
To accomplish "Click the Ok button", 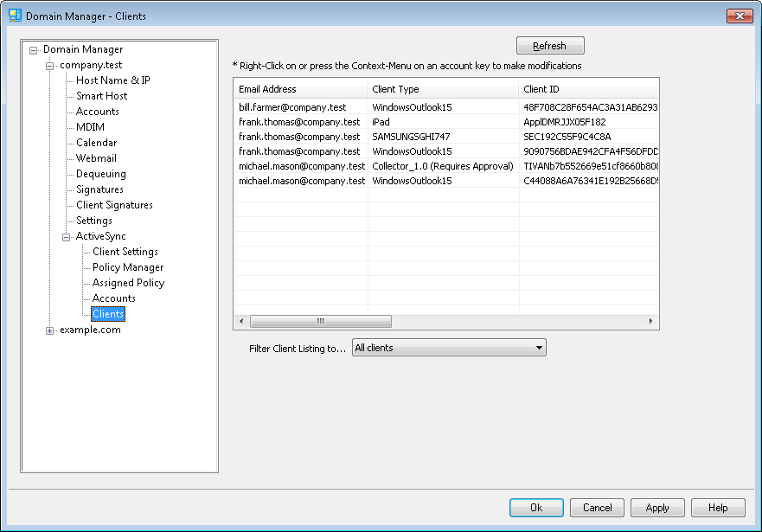I will click(x=536, y=508).
